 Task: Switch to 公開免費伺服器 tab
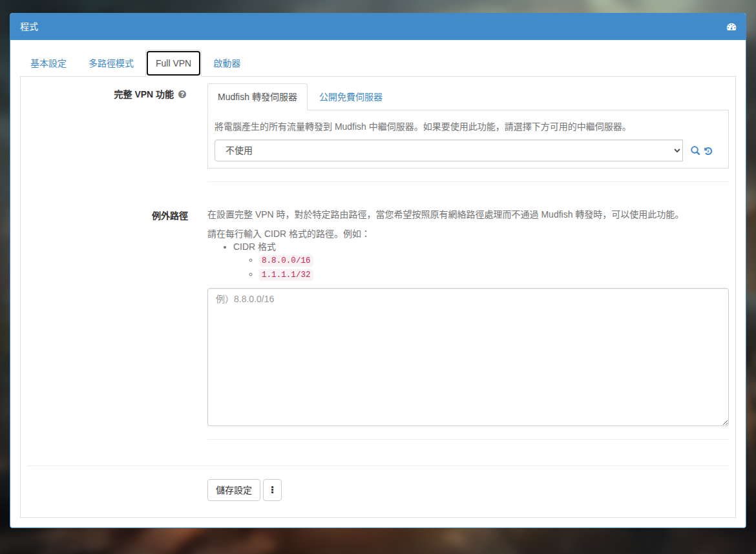tap(350, 97)
